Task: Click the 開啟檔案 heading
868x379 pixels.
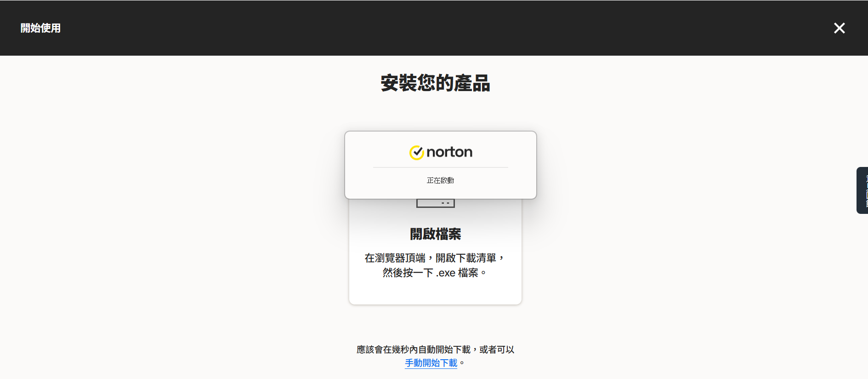Action: (435, 234)
